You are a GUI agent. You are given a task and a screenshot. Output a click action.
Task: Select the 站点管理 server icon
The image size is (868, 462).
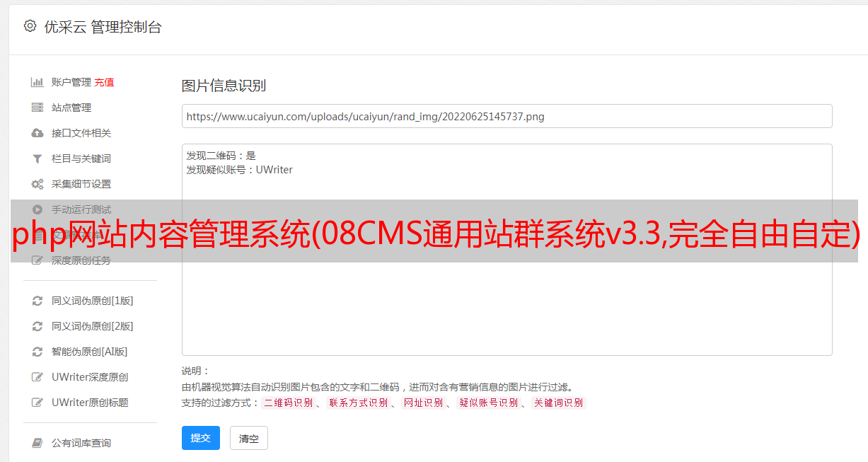tap(37, 108)
